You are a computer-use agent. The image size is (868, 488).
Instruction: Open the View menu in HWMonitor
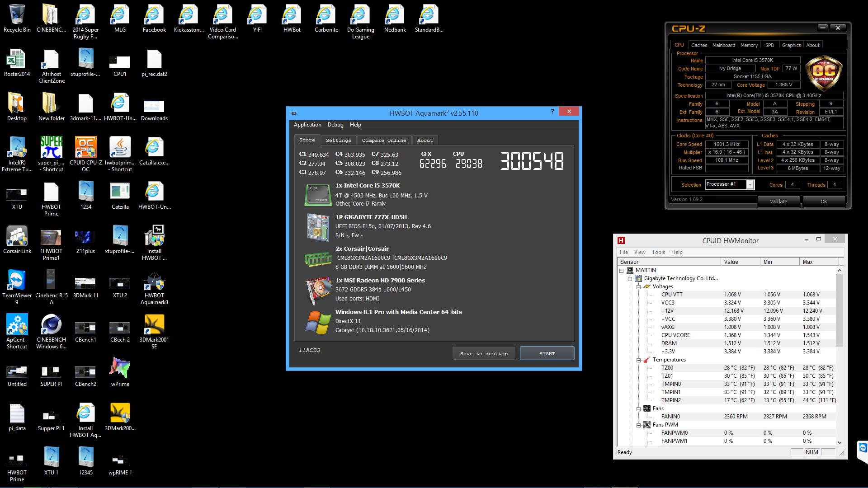[640, 252]
